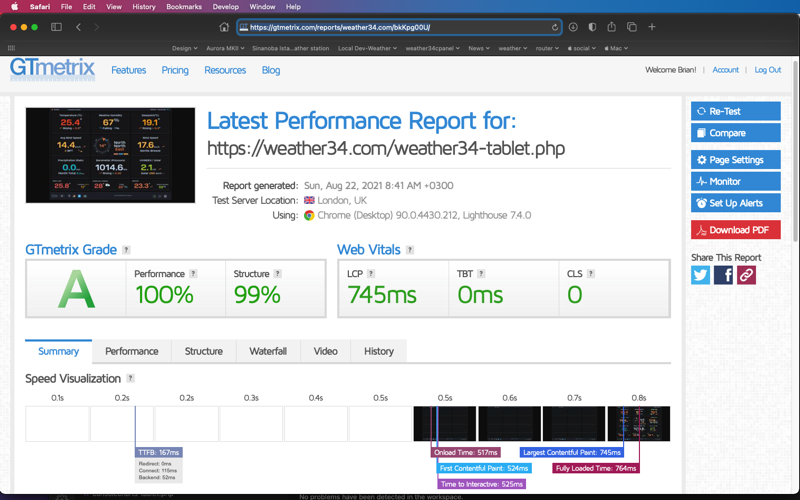
Task: Open the Develop menu
Action: coord(226,7)
